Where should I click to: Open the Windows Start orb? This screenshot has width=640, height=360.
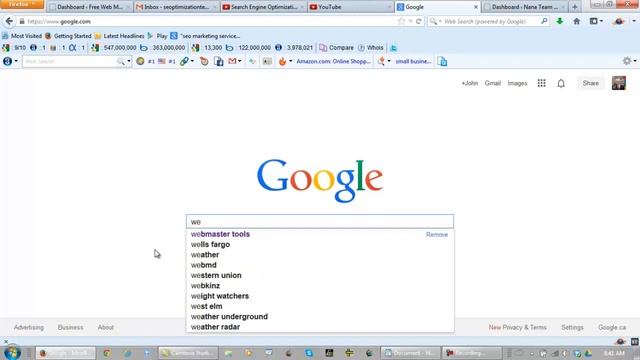pyautogui.click(x=12, y=353)
